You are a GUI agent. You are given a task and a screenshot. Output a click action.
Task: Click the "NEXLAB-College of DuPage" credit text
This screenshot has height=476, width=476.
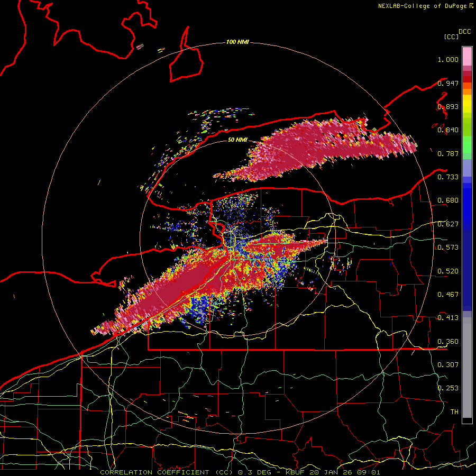[x=423, y=6]
